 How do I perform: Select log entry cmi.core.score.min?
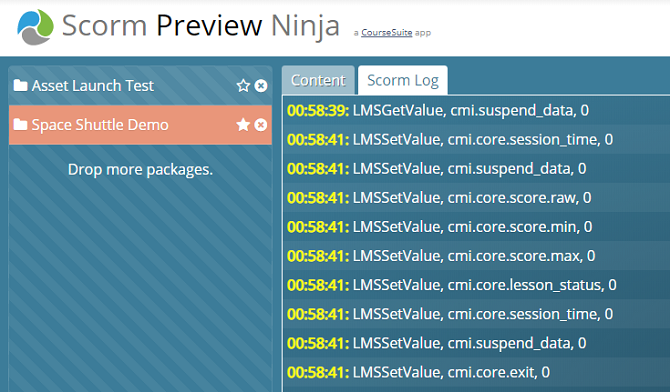[476, 227]
